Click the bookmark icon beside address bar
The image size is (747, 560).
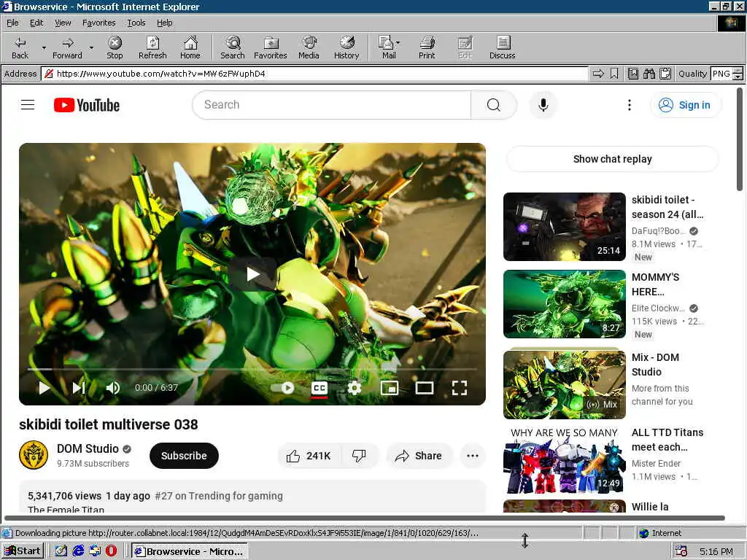614,74
